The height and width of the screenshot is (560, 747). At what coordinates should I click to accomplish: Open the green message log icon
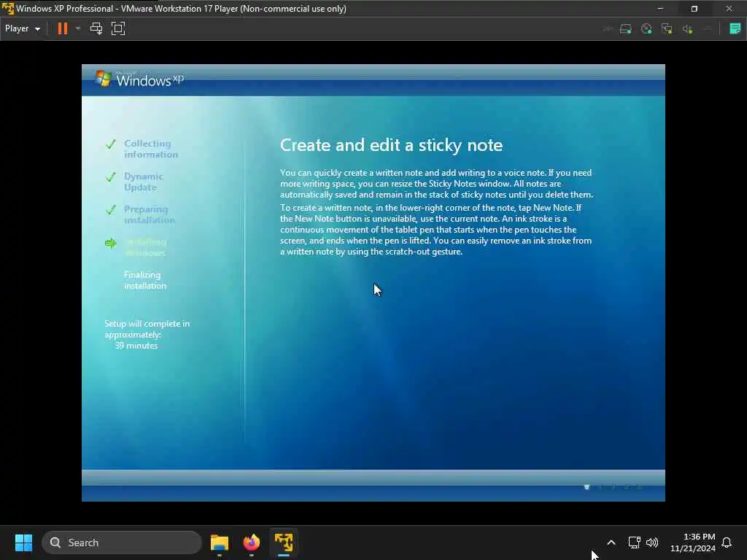[x=735, y=28]
